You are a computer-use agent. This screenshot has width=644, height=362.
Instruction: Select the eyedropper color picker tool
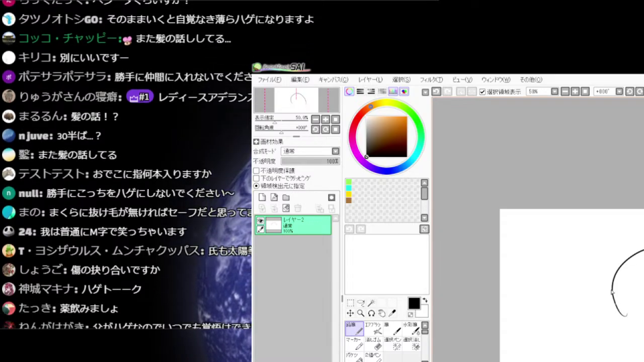pyautogui.click(x=392, y=313)
